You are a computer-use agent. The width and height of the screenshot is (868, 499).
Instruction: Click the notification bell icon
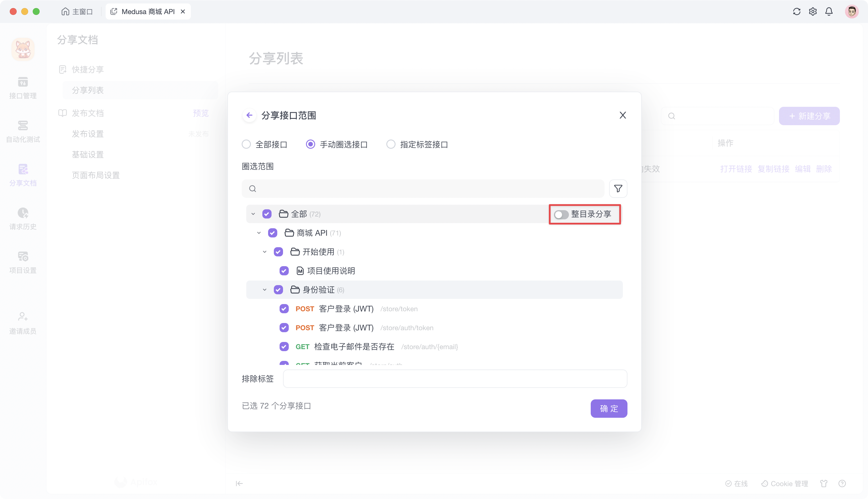click(x=829, y=11)
